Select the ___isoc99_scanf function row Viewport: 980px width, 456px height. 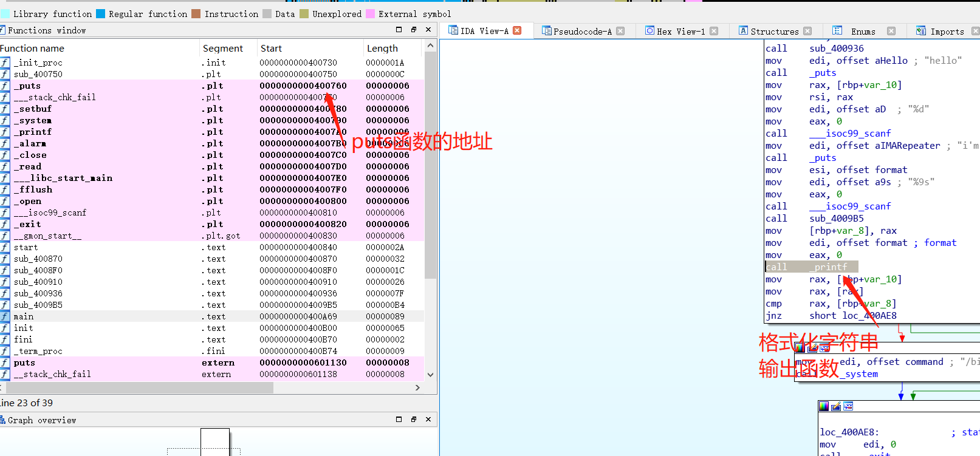212,213
